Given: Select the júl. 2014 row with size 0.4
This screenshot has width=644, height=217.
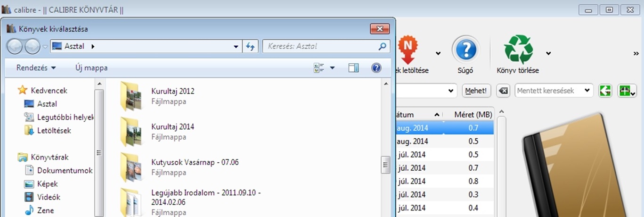Looking at the screenshot, I should [x=445, y=208].
